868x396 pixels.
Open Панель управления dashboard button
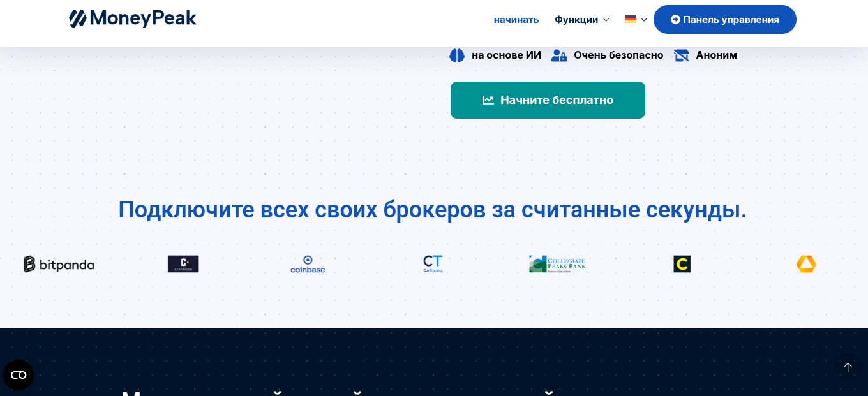tap(725, 20)
